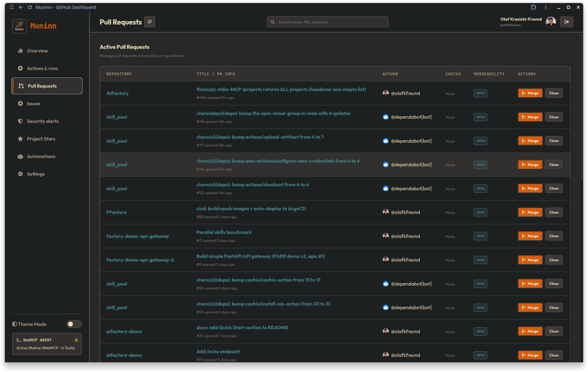Open the factory-demo-api-gateway-2 repository link

pyautogui.click(x=140, y=260)
